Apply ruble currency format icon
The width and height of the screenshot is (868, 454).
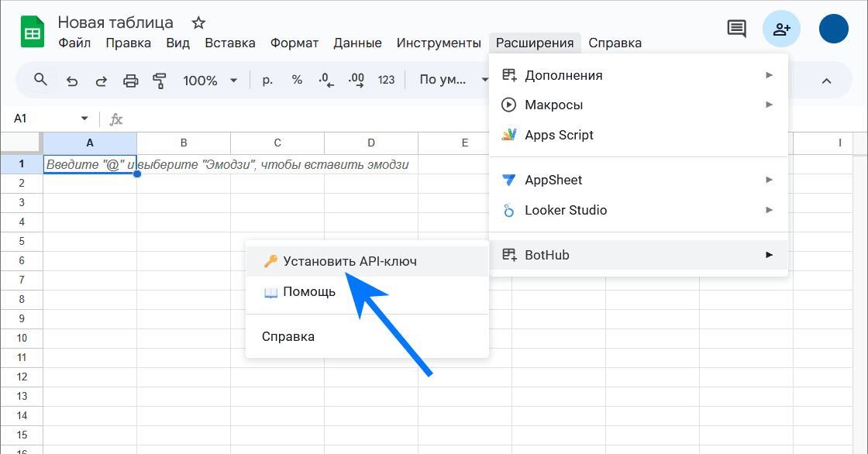(267, 80)
